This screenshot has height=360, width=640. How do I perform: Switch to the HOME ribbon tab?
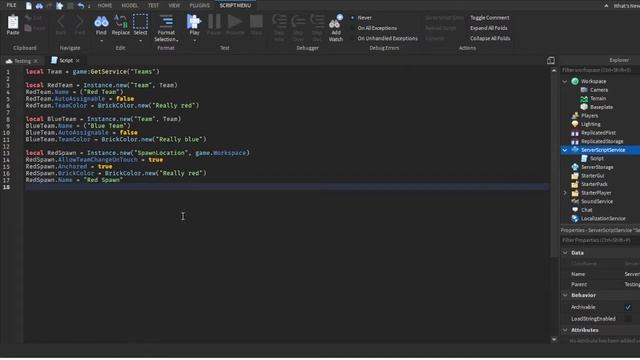105,6
